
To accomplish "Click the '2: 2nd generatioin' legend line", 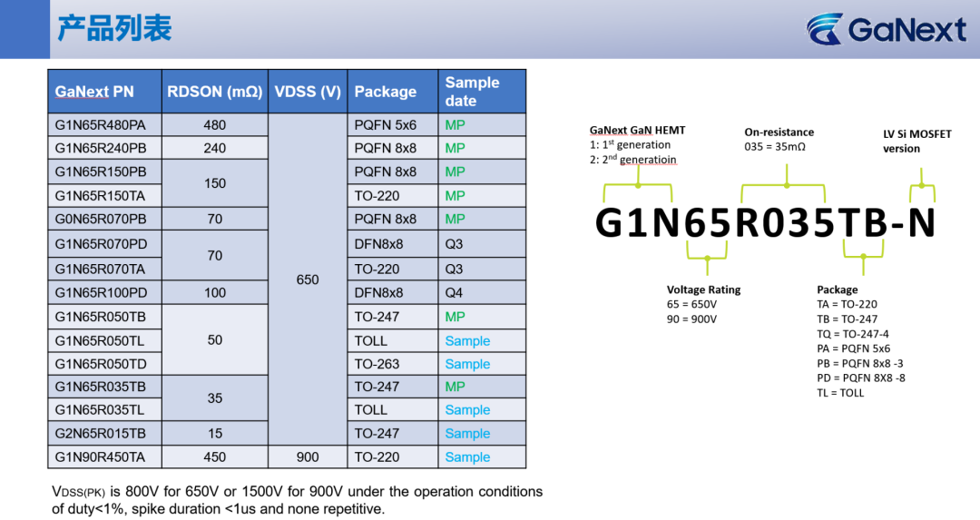I will 633,160.
